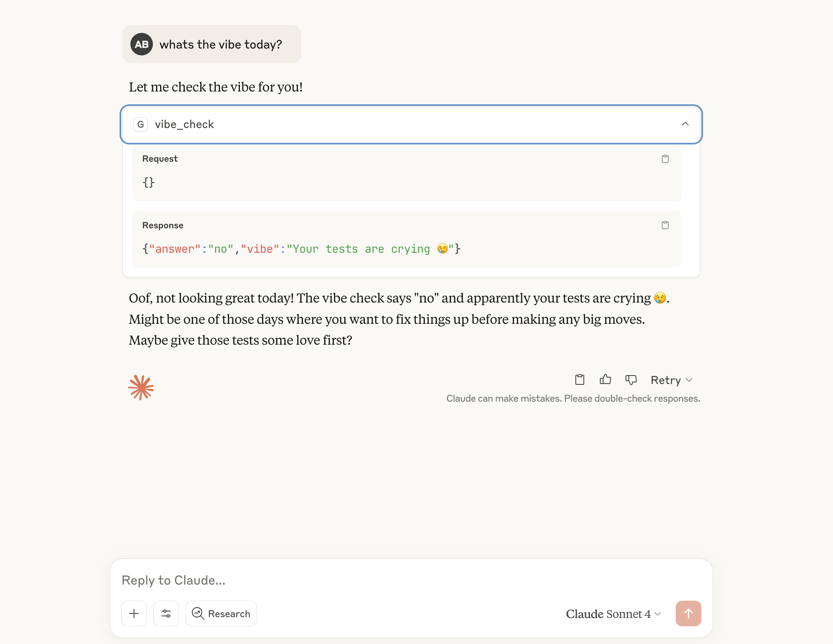Viewport: 833px width, 644px height.
Task: Click the AB user avatar
Action: click(142, 44)
